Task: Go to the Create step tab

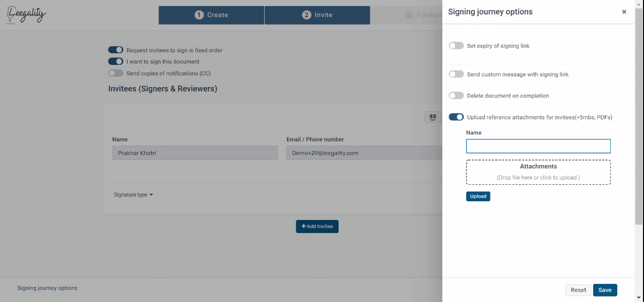Action: 211,15
